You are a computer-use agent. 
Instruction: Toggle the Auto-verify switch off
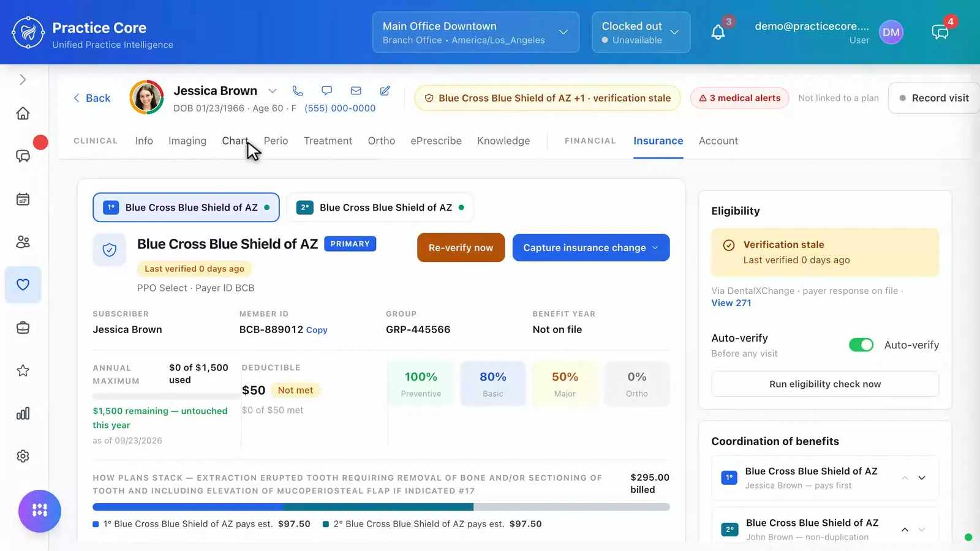pyautogui.click(x=861, y=345)
